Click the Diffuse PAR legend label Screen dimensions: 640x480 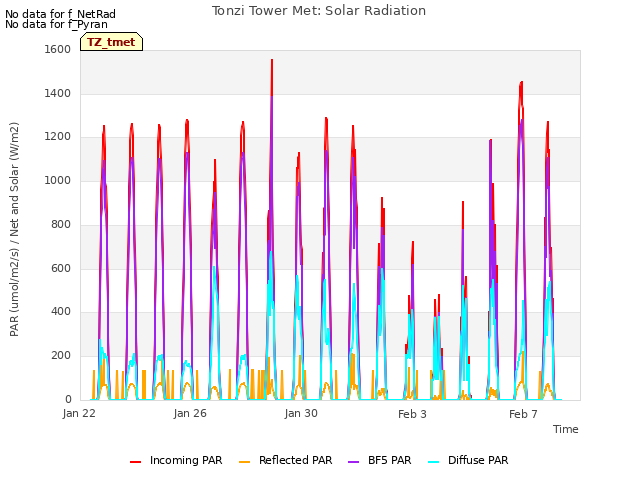coord(478,460)
